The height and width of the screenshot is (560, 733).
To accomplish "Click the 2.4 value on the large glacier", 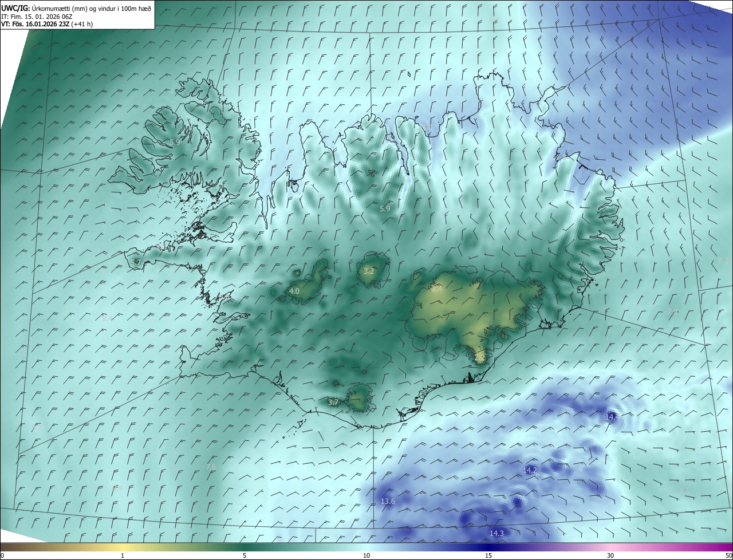I will [437, 290].
